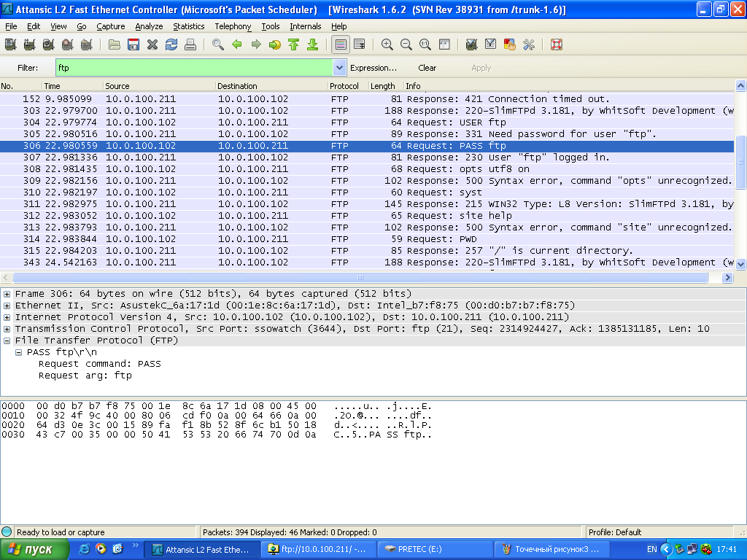Open the File menu
The height and width of the screenshot is (560, 747).
(x=11, y=26)
